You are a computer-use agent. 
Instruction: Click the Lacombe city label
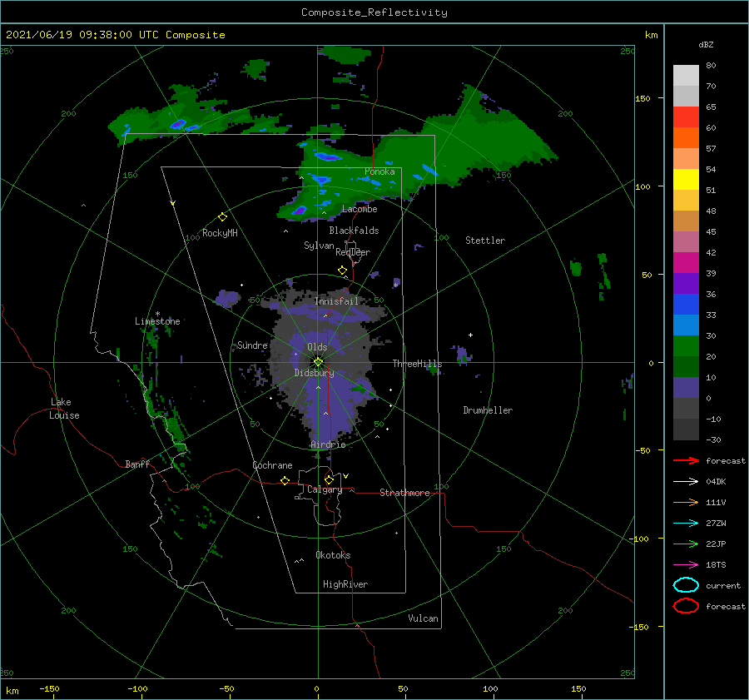pos(360,209)
